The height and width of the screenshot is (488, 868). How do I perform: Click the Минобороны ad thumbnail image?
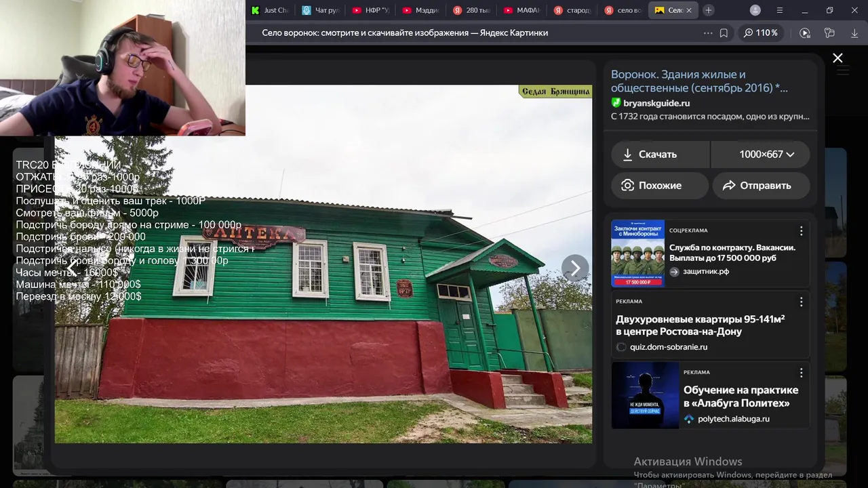pyautogui.click(x=638, y=253)
